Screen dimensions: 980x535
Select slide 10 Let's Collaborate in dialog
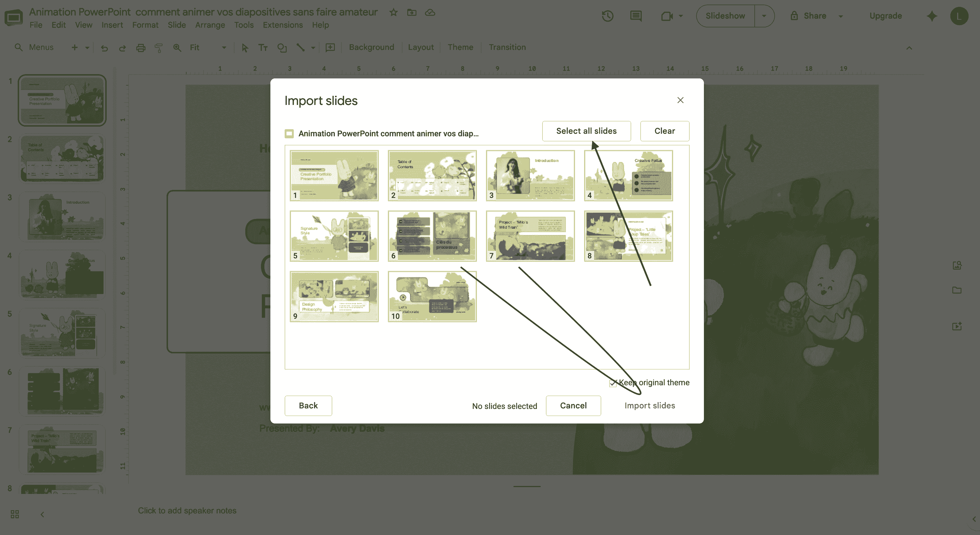[x=432, y=296]
